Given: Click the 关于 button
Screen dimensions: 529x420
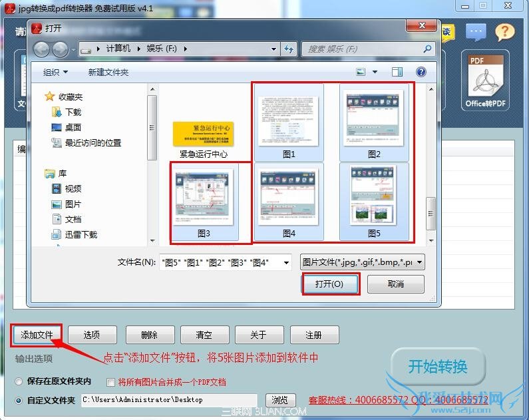Looking at the screenshot, I should (x=259, y=335).
